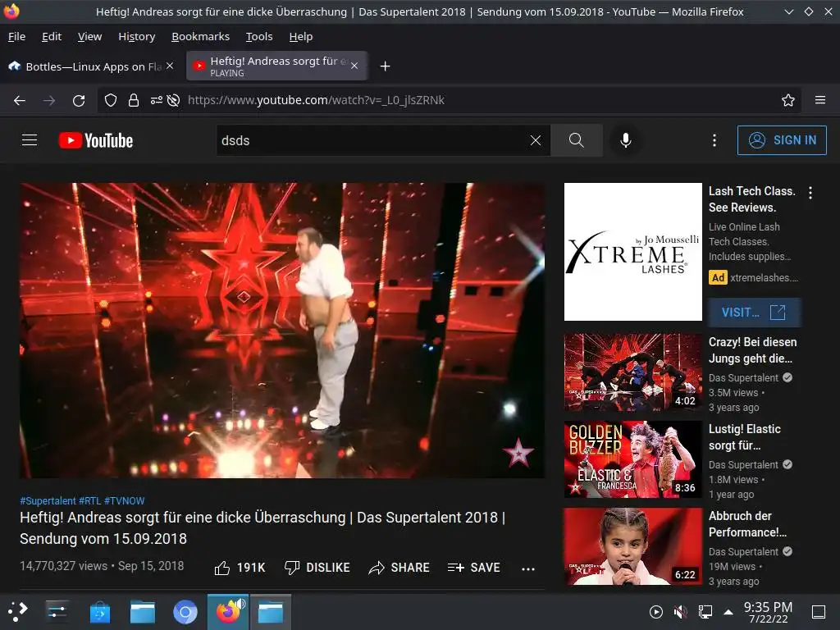Save the video to a playlist
The height and width of the screenshot is (630, 840).
(x=473, y=568)
